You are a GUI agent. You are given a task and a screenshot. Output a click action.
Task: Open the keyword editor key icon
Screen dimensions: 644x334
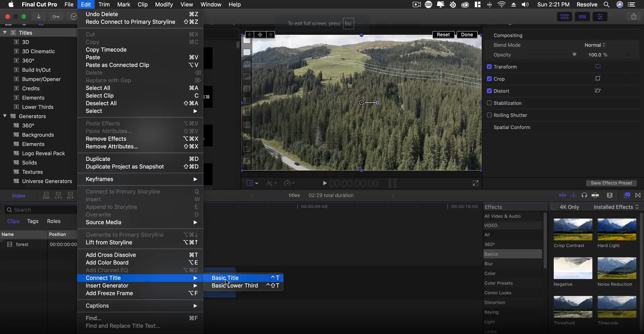[x=56, y=16]
